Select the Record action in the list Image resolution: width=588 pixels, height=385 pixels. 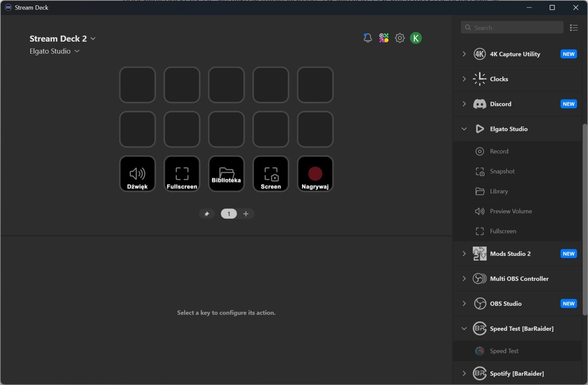click(499, 152)
